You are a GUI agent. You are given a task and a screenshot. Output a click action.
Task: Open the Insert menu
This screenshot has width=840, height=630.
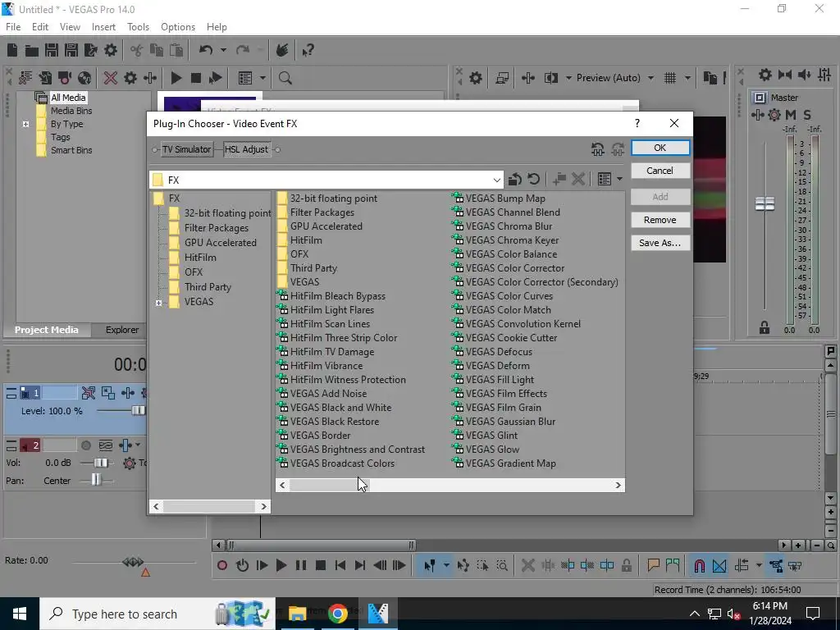[103, 27]
